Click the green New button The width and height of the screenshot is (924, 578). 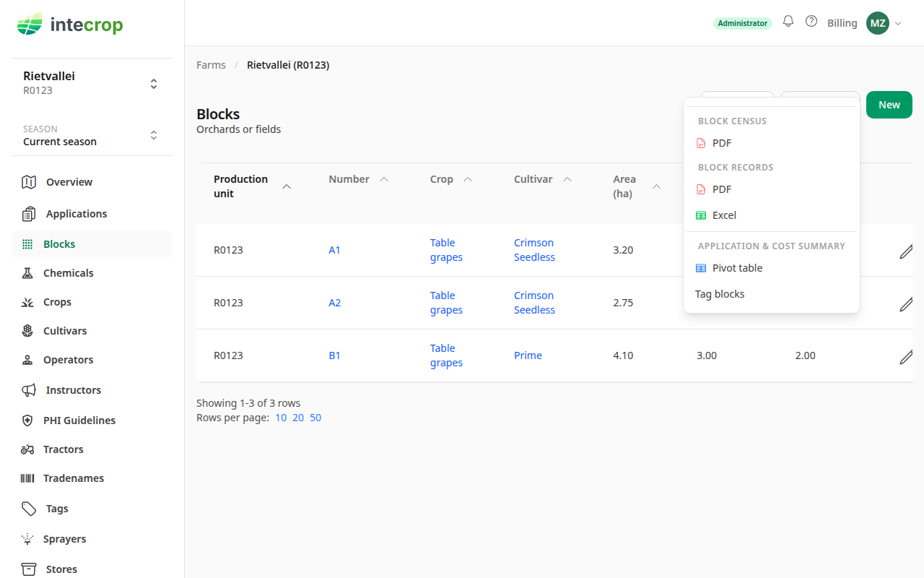click(x=889, y=105)
